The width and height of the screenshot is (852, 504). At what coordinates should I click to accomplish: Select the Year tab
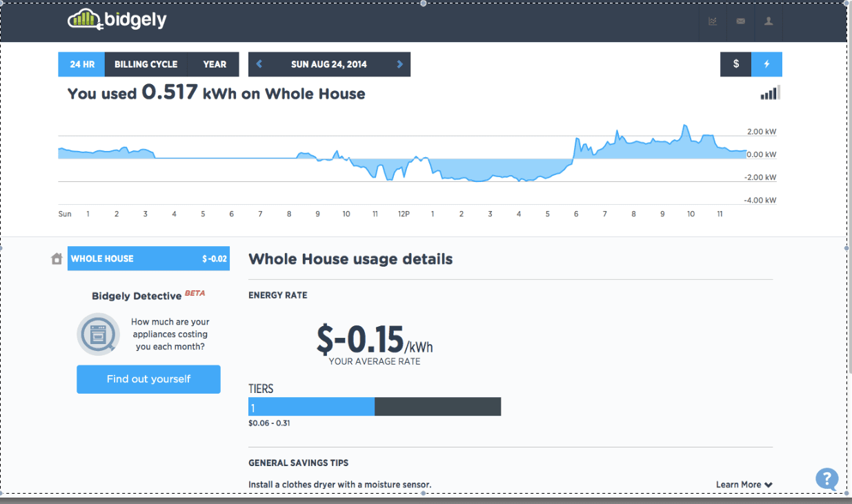214,64
